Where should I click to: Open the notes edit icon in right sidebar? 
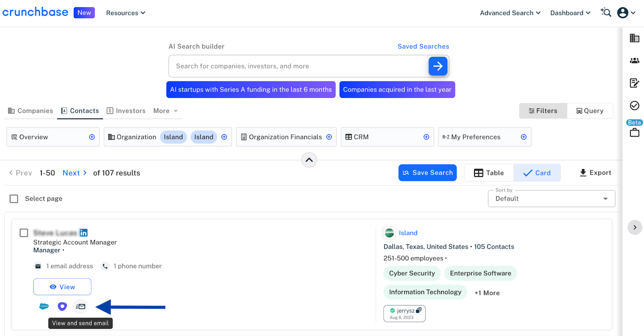click(x=634, y=83)
